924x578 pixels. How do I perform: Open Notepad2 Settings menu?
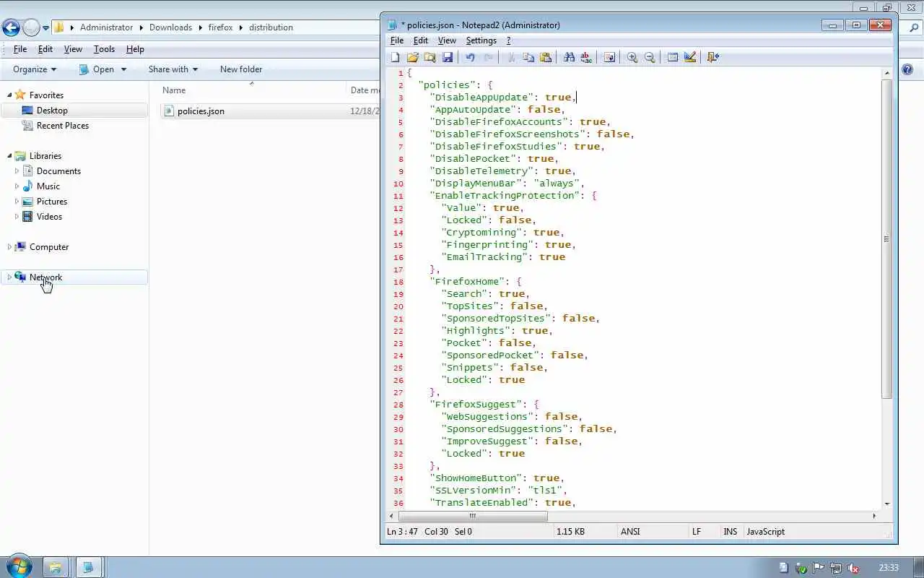click(x=481, y=40)
